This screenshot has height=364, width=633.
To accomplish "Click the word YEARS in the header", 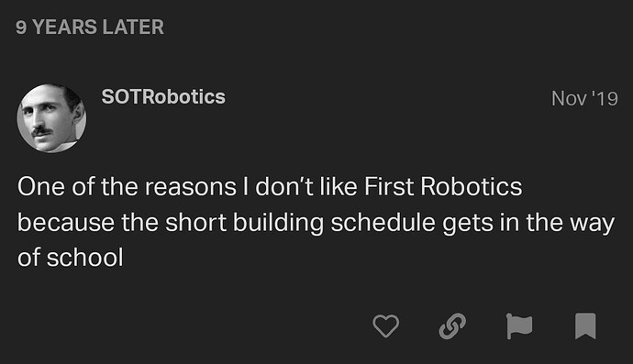I will point(64,28).
